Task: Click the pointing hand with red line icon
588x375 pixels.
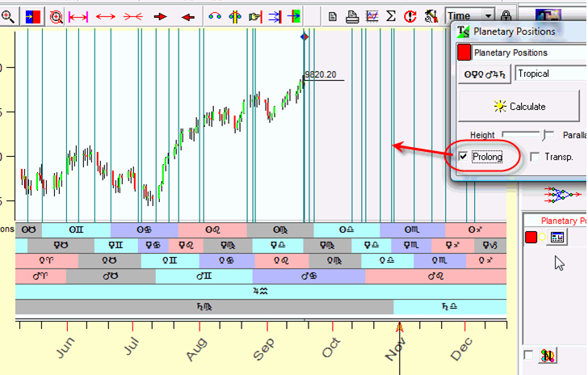Action: 255,16
